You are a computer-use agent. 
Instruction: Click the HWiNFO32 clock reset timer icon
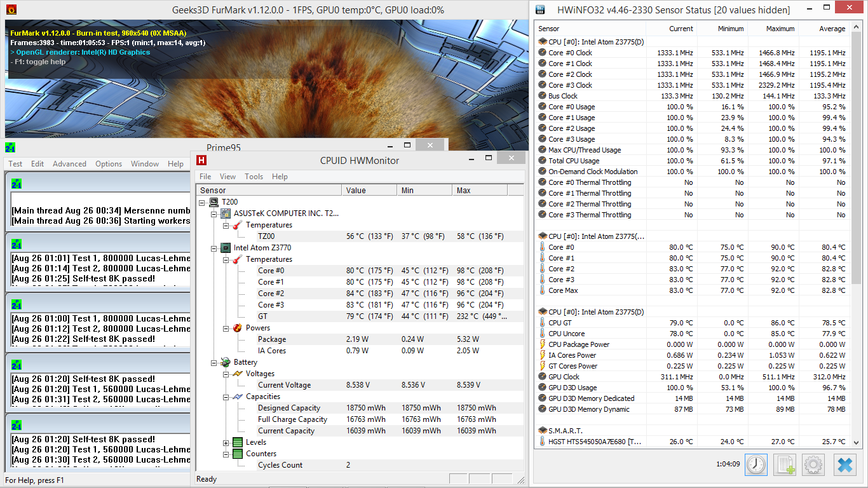[756, 464]
